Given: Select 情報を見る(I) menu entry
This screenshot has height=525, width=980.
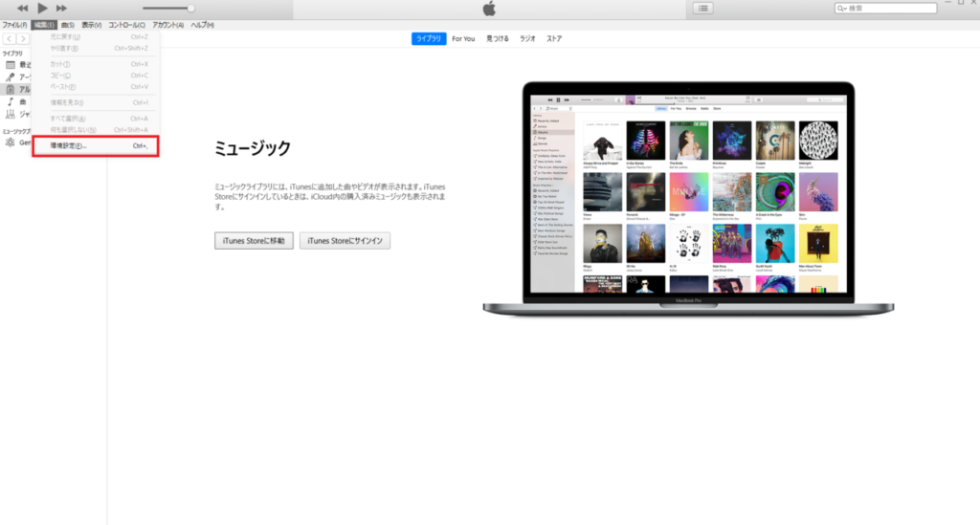Looking at the screenshot, I should (x=96, y=102).
